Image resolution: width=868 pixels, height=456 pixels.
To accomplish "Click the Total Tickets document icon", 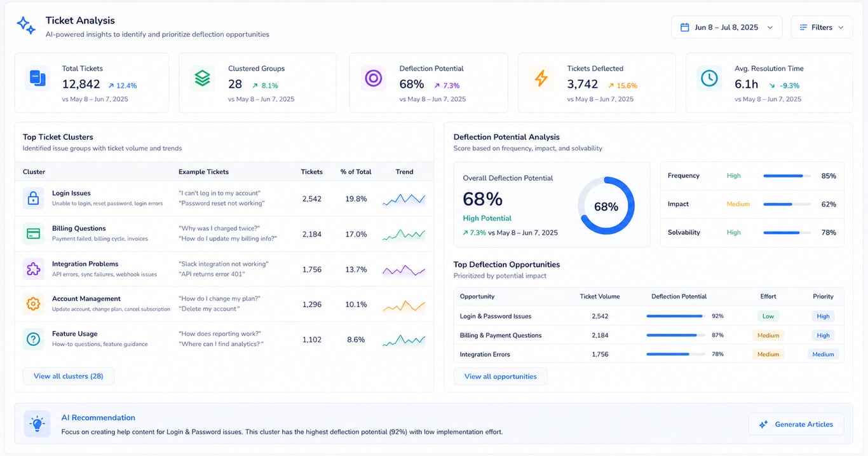I will [37, 78].
